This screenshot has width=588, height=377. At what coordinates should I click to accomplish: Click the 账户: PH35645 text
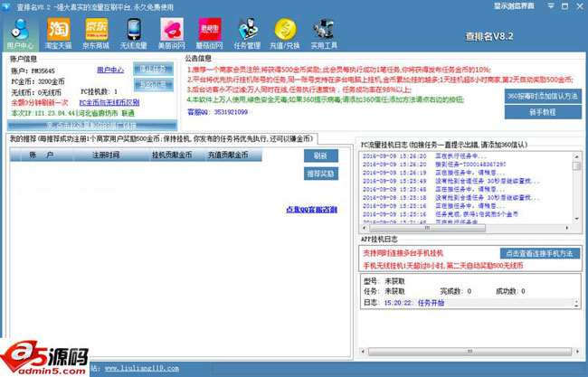coord(33,71)
